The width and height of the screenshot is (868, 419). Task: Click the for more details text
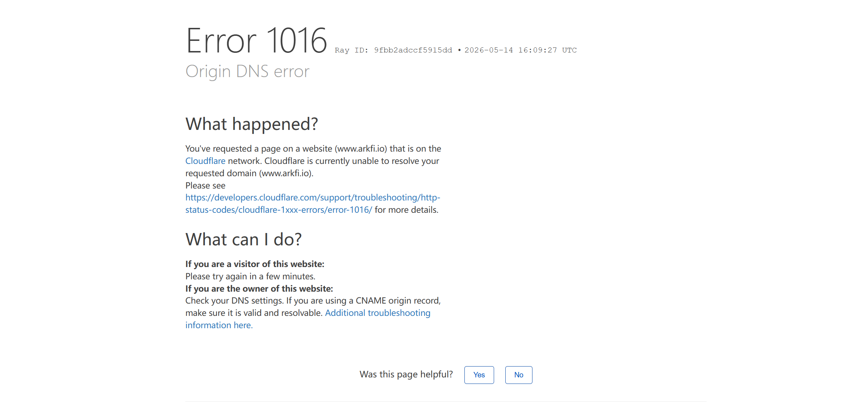tap(406, 210)
